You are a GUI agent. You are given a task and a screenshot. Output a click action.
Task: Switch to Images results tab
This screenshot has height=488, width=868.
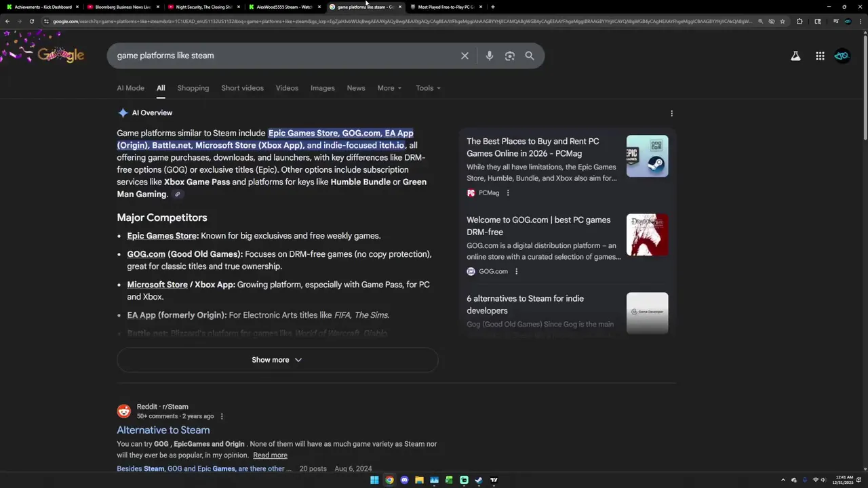coord(323,88)
